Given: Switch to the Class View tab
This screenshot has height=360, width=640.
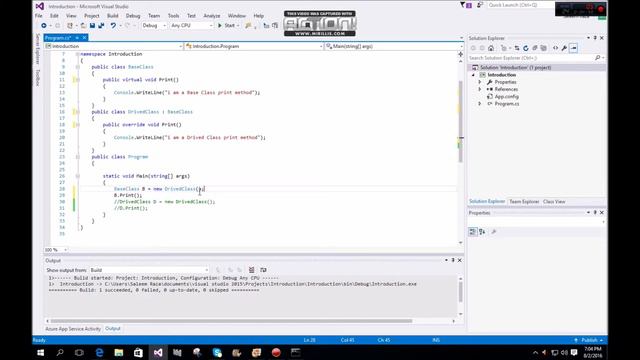Looking at the screenshot, I should click(x=554, y=202).
